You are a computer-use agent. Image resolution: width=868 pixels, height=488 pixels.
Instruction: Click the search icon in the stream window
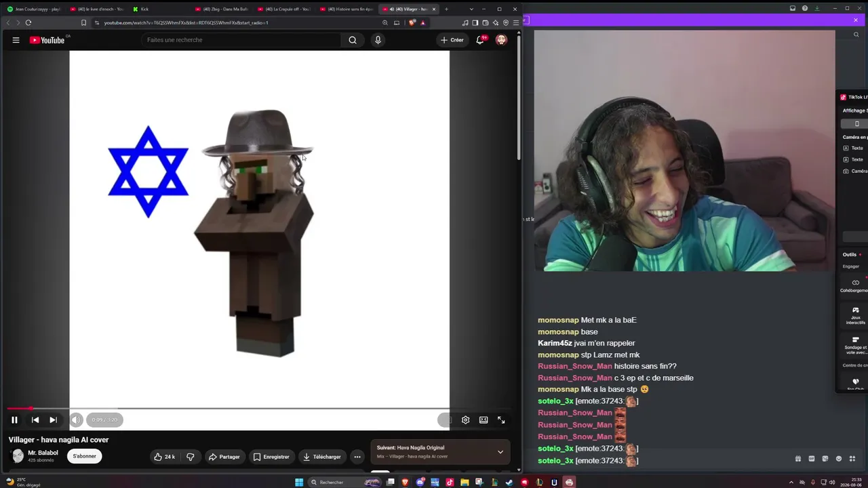(856, 35)
